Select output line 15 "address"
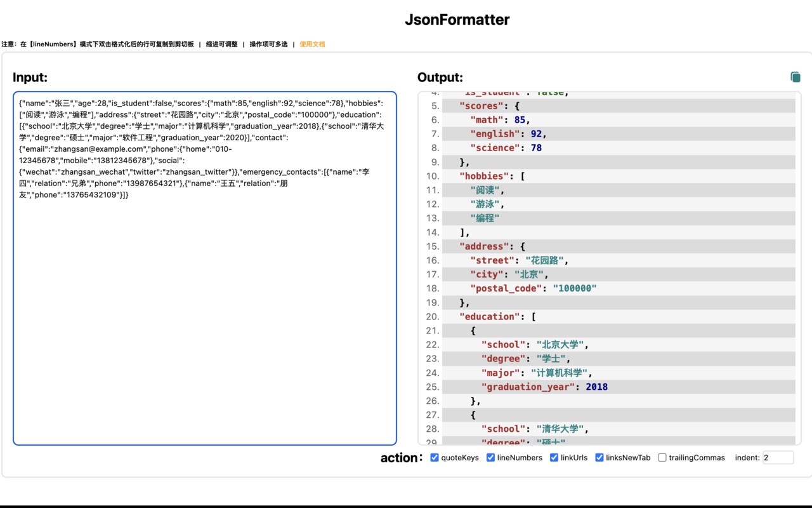This screenshot has height=508, width=812. click(x=619, y=246)
